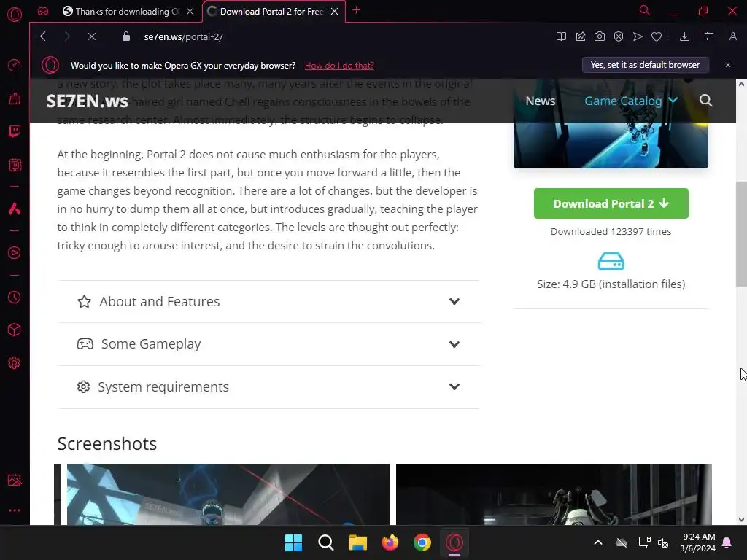Expand the System requirements section
This screenshot has height=560, width=747.
[x=268, y=387]
